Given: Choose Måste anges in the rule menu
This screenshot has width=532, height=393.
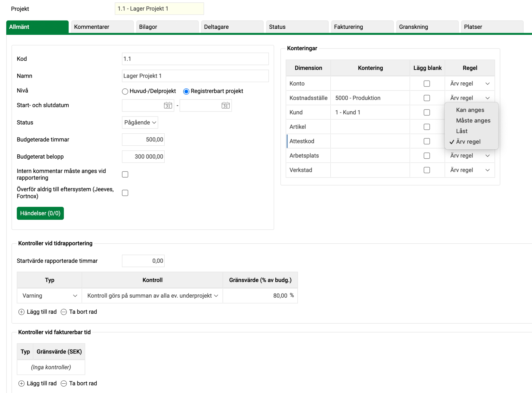Looking at the screenshot, I should click(x=471, y=121).
